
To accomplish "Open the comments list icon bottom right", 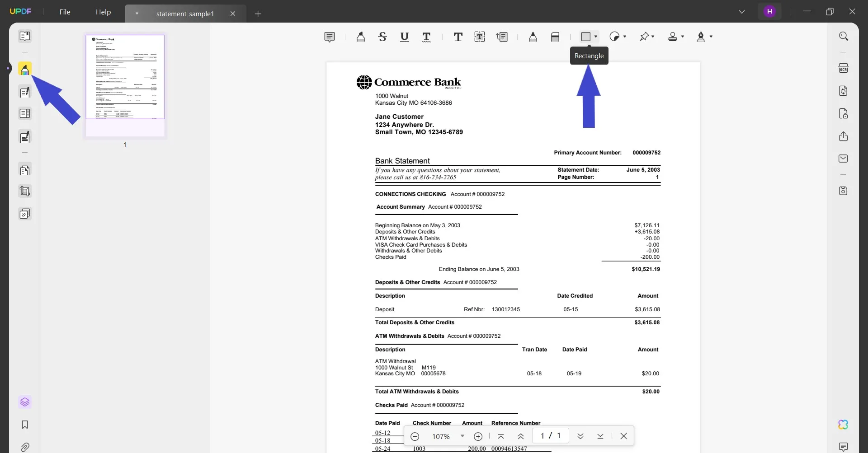I will coord(844,447).
